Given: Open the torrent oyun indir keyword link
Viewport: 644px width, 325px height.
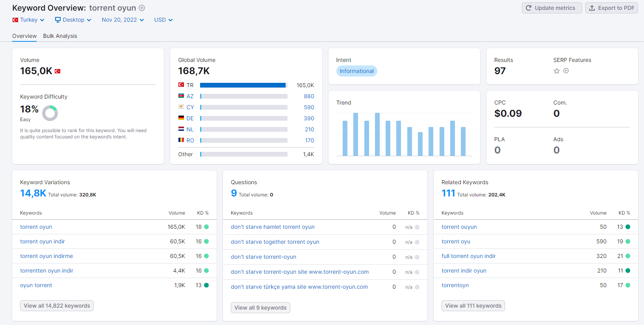Looking at the screenshot, I should point(43,241).
